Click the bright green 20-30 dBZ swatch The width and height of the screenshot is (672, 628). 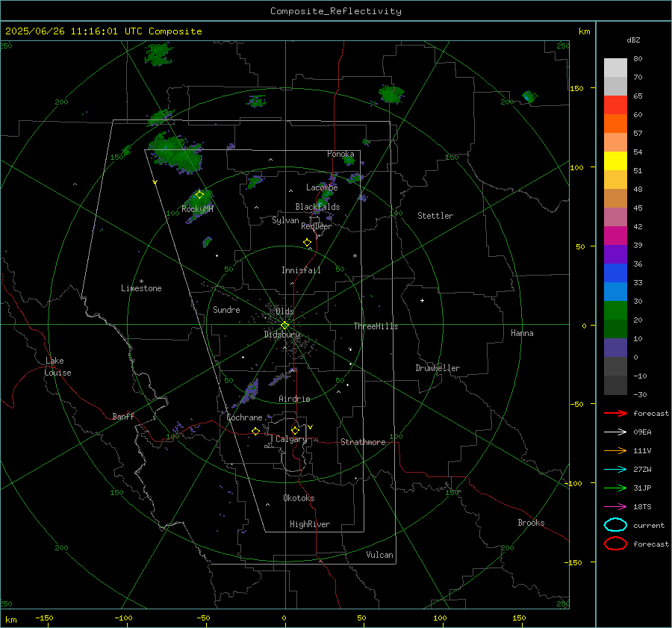pos(615,310)
